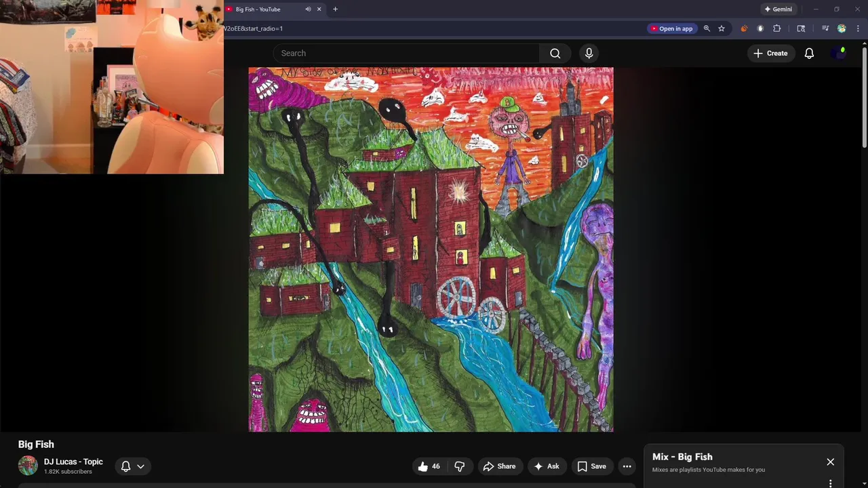This screenshot has width=868, height=488.
Task: Click Open in app in address bar
Action: 671,28
